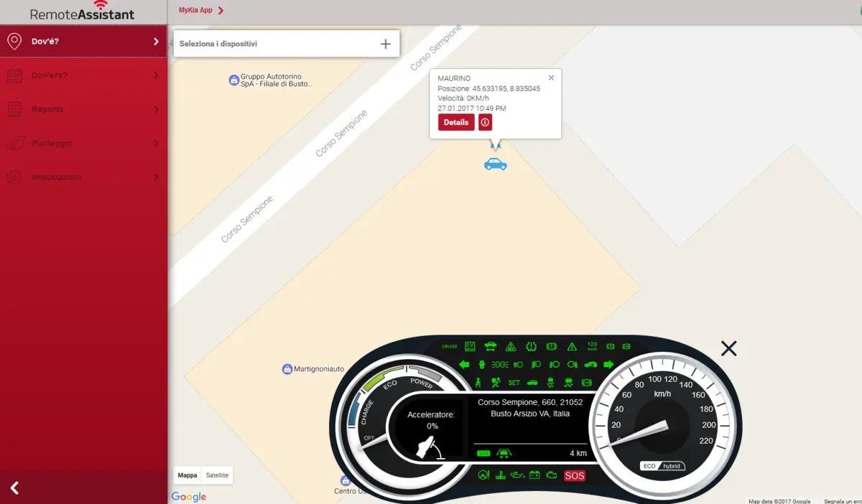Click the Punteggio leaf sidebar icon

tap(14, 143)
